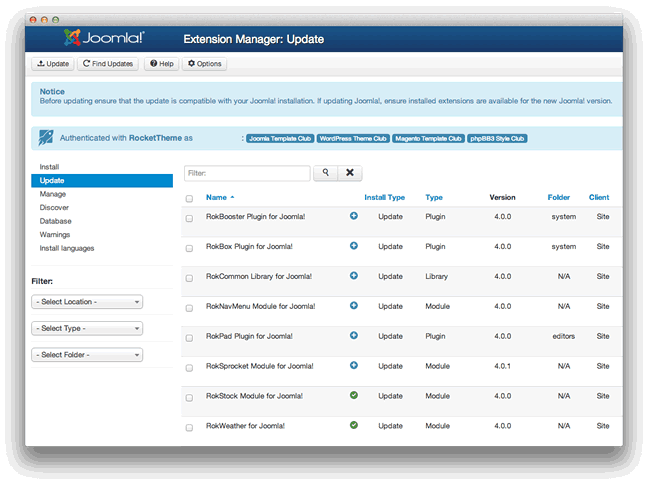Click the Name column sort arrow

[232, 197]
